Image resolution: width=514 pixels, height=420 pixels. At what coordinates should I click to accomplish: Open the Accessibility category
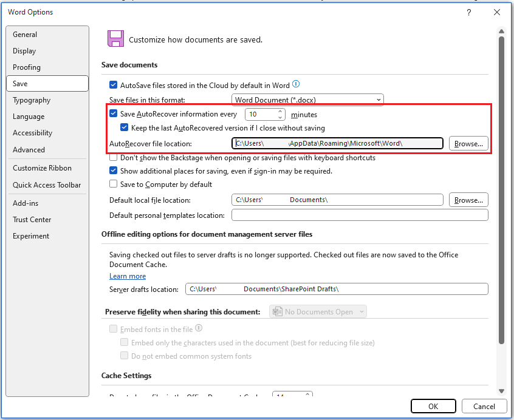47,132
